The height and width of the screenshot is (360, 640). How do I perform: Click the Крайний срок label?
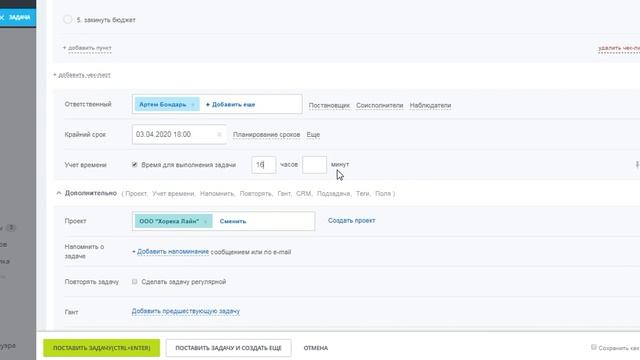point(85,134)
